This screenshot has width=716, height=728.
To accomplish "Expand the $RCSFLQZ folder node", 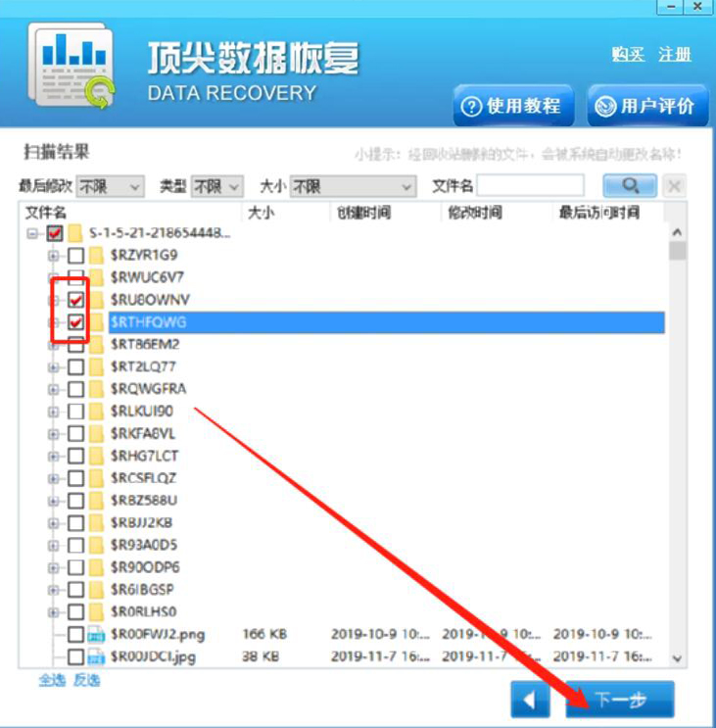I will point(53,478).
